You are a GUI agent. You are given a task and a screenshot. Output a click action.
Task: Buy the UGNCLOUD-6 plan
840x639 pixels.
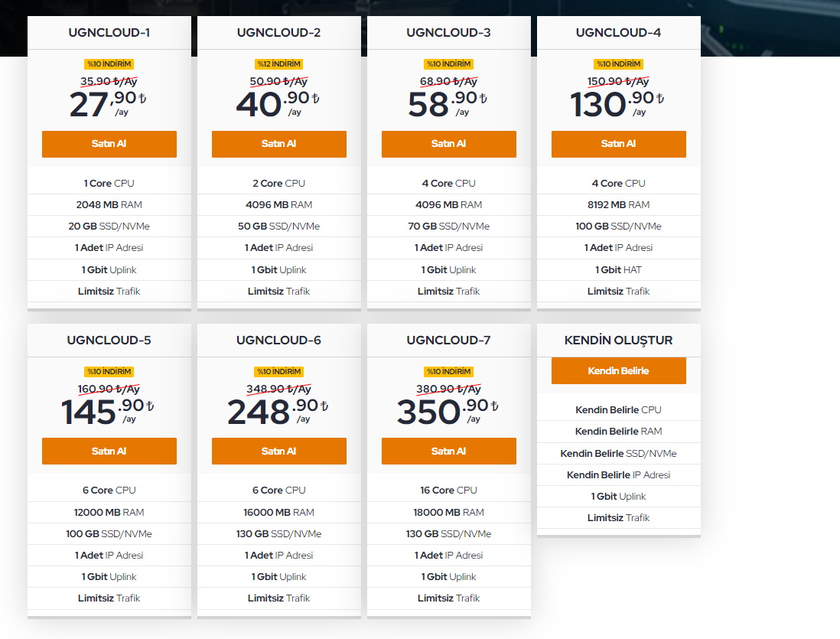(279, 452)
